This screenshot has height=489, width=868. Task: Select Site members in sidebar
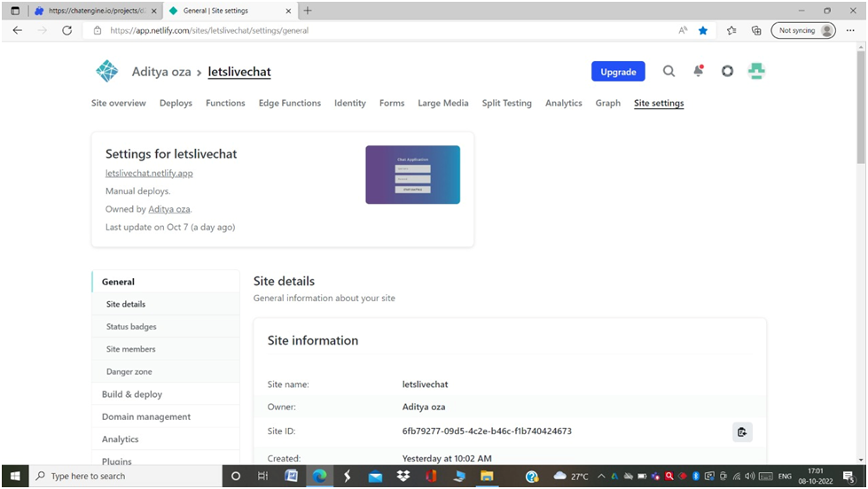coord(166,349)
